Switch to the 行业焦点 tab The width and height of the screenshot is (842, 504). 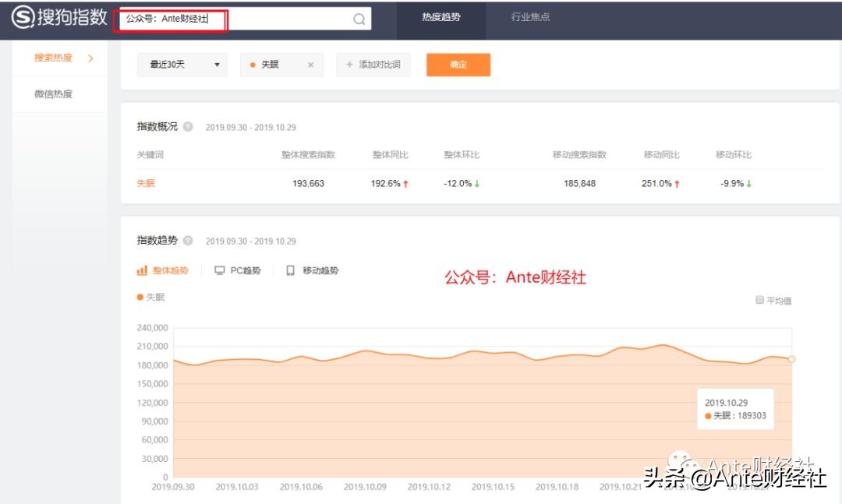pyautogui.click(x=529, y=18)
